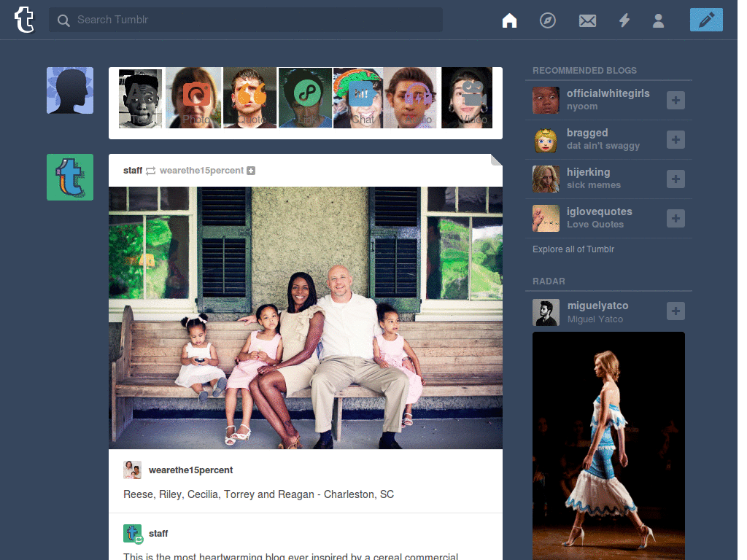This screenshot has height=560, width=747.
Task: Follow wearethe15percent via small plus icon
Action: [x=251, y=171]
